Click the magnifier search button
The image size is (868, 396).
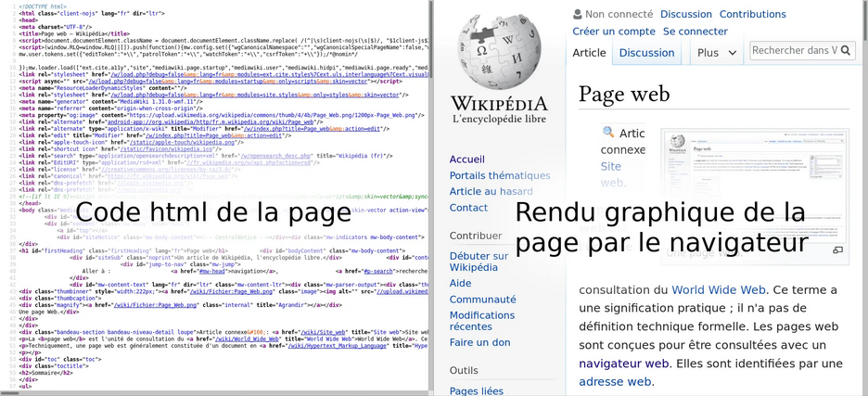846,50
